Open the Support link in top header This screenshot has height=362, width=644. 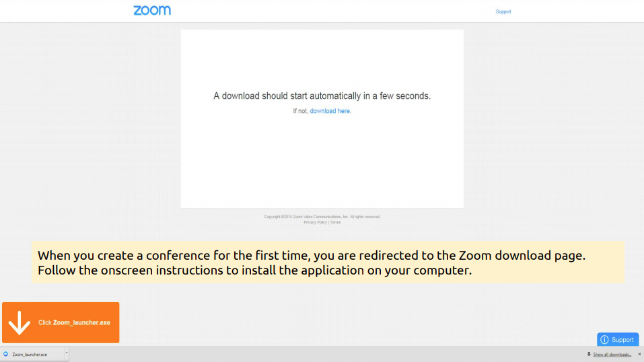503,11
